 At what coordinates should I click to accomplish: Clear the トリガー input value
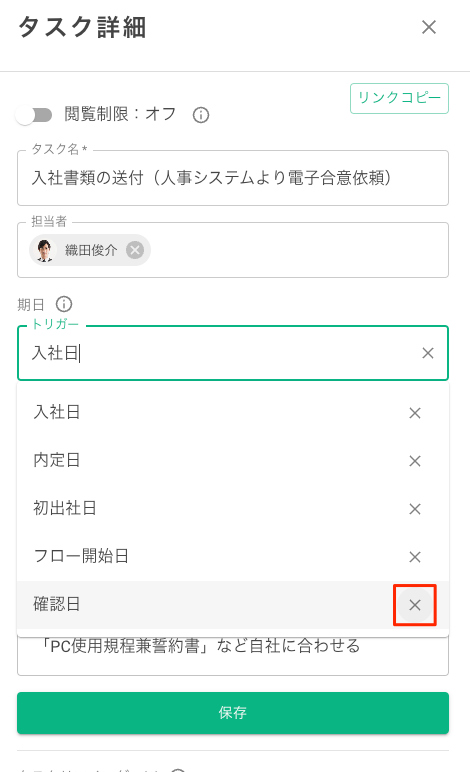[x=428, y=353]
